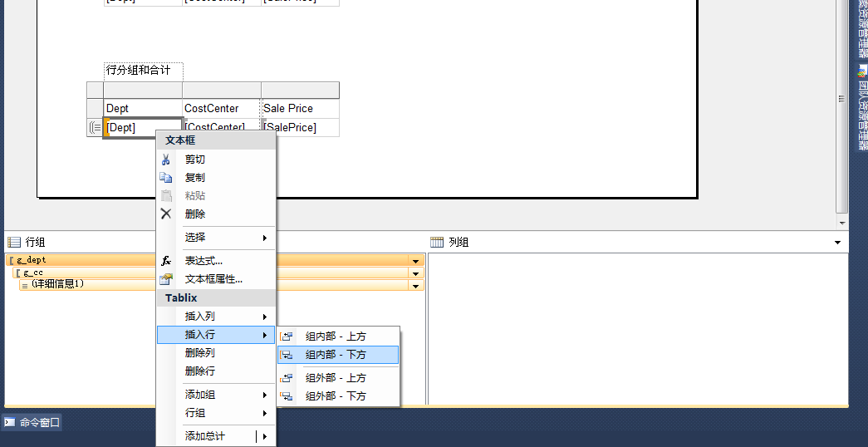Expand the 添加总计 (Add Total) submenu arrow
The width and height of the screenshot is (868, 447).
point(265,436)
